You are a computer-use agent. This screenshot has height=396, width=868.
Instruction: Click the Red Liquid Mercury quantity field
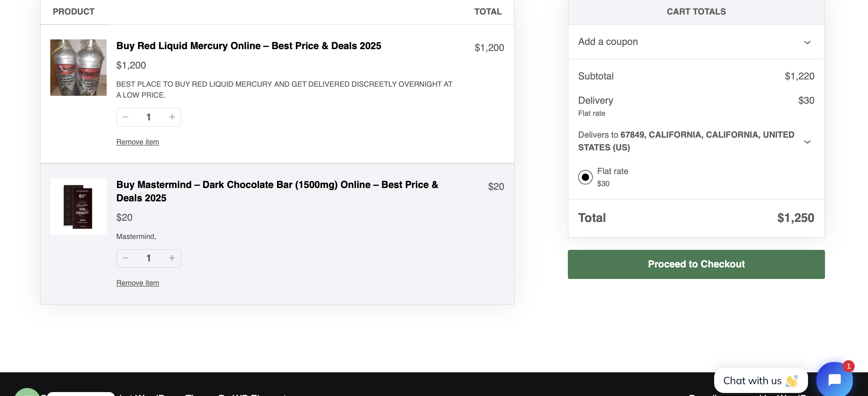(149, 117)
